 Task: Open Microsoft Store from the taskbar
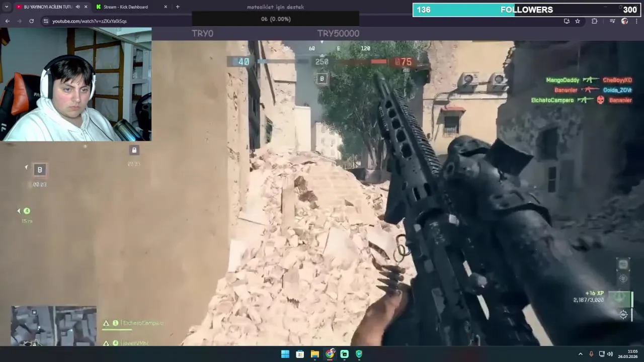300,354
